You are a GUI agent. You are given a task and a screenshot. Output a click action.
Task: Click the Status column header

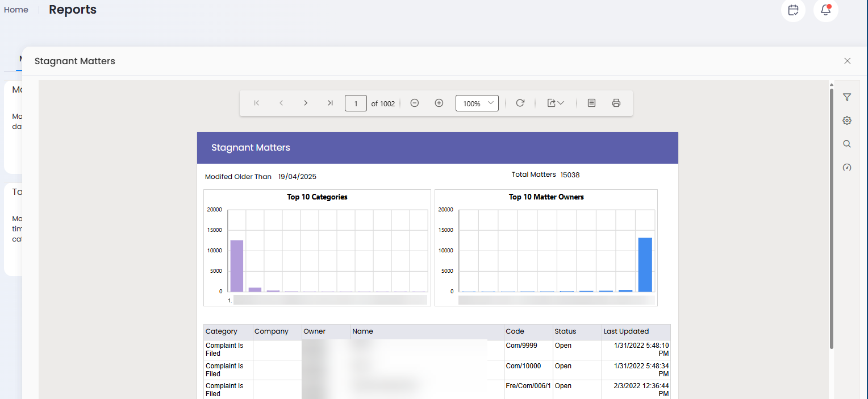click(x=577, y=331)
